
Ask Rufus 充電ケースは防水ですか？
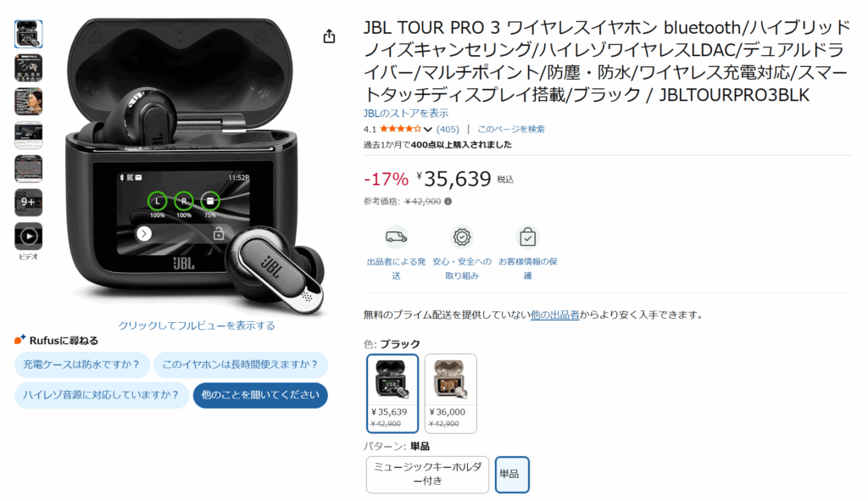(81, 365)
